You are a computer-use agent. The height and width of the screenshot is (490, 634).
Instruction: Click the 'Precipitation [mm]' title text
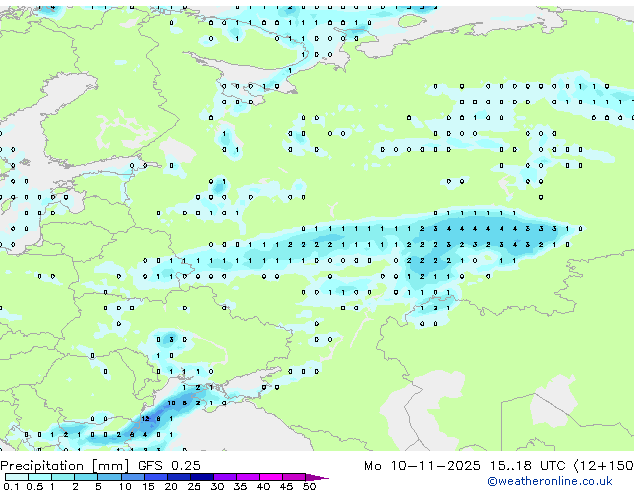[x=65, y=466]
